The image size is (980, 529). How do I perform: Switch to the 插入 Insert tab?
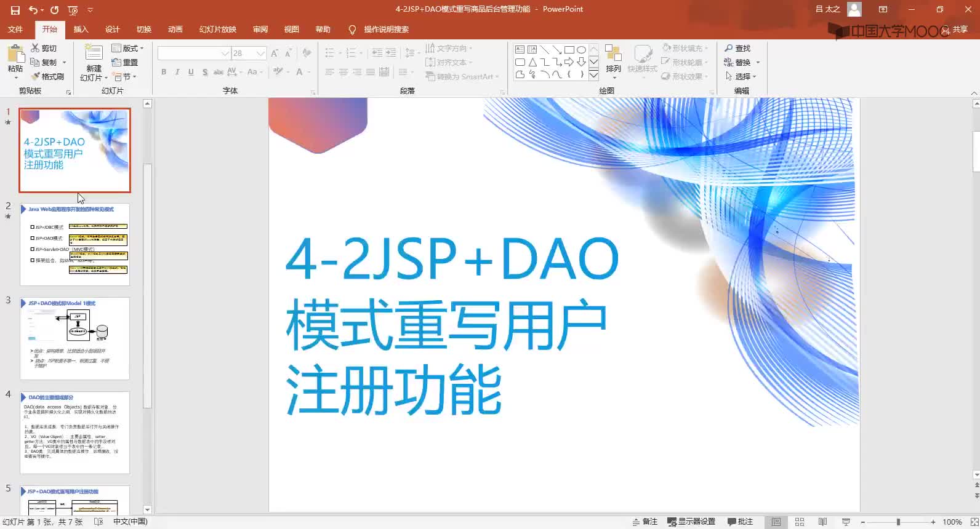[x=81, y=30]
